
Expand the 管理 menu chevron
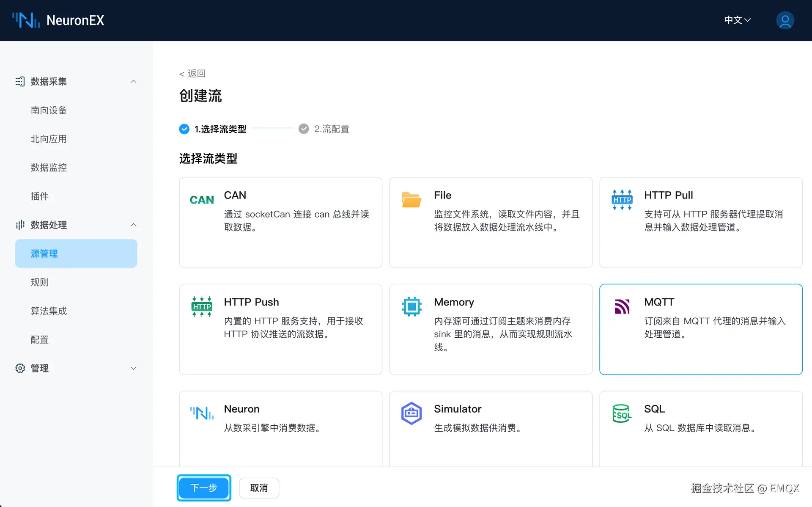[133, 368]
